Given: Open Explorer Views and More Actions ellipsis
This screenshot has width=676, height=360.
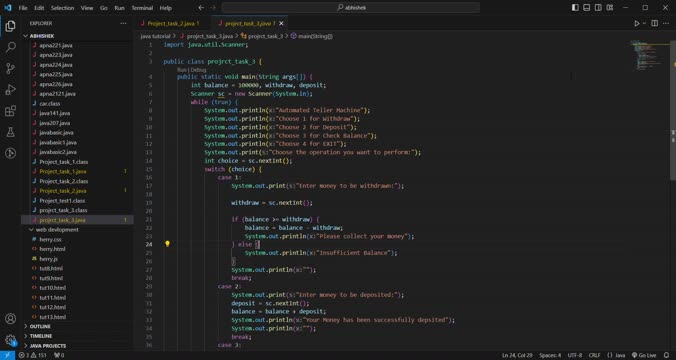Looking at the screenshot, I should pyautogui.click(x=123, y=23).
